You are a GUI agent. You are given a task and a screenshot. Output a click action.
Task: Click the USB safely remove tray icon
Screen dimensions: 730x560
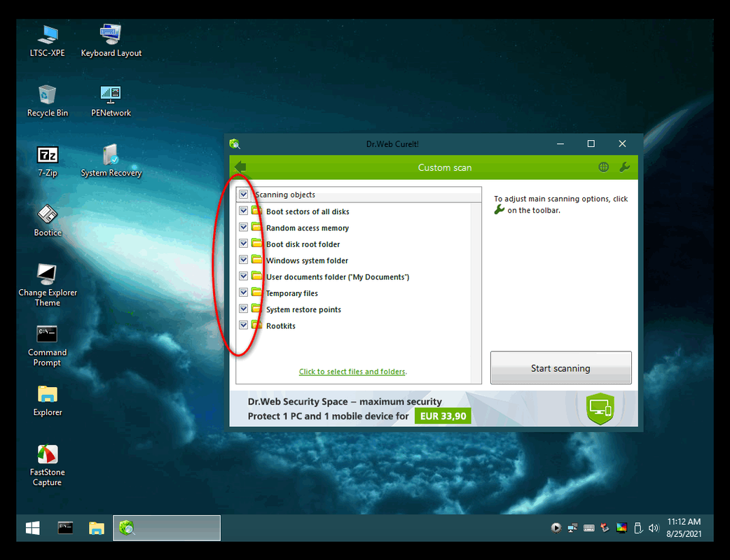pyautogui.click(x=638, y=528)
